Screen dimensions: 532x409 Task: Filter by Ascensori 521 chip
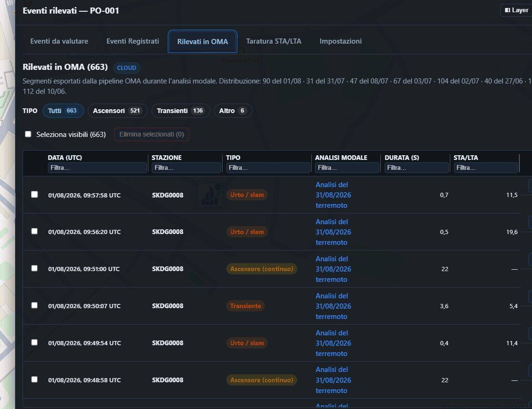[117, 111]
